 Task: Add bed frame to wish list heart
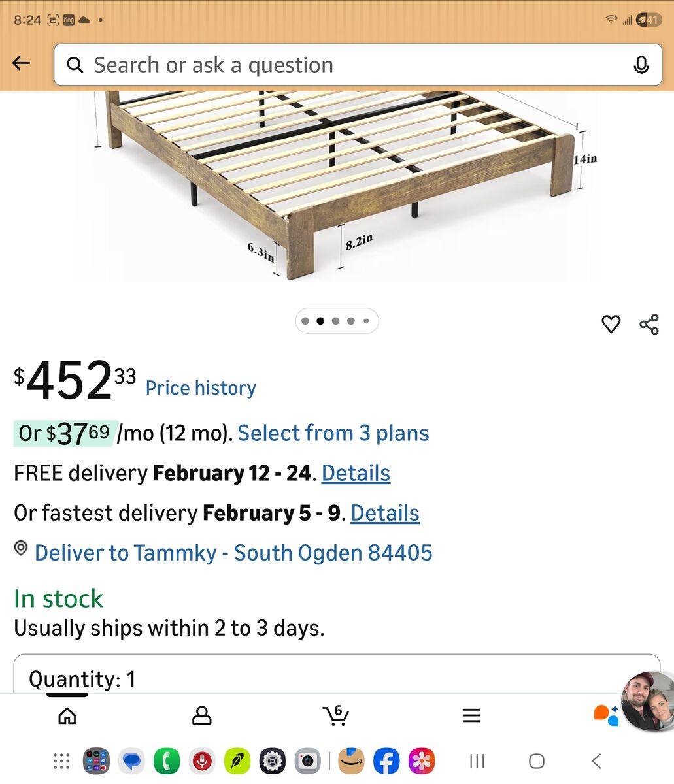611,324
